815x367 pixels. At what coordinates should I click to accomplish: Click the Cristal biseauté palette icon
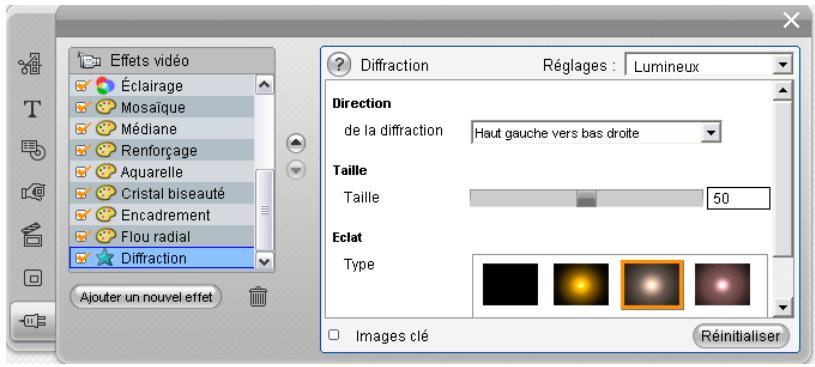tap(106, 193)
